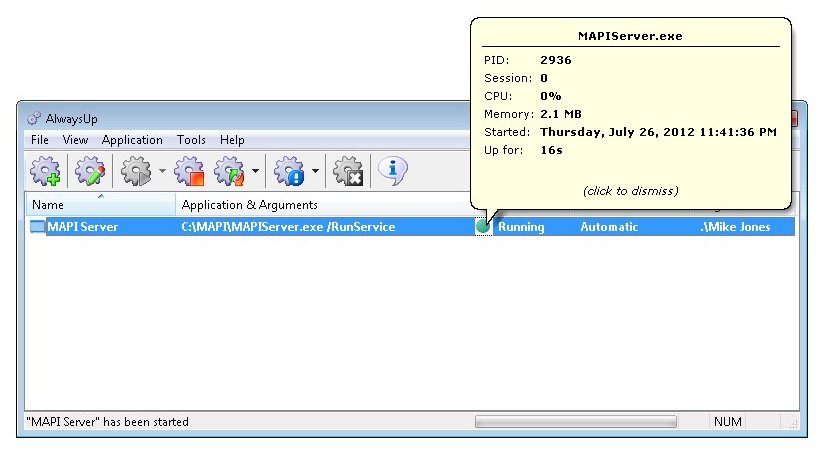Click the Up for 16s value
This screenshot has width=828, height=458.
click(x=551, y=150)
